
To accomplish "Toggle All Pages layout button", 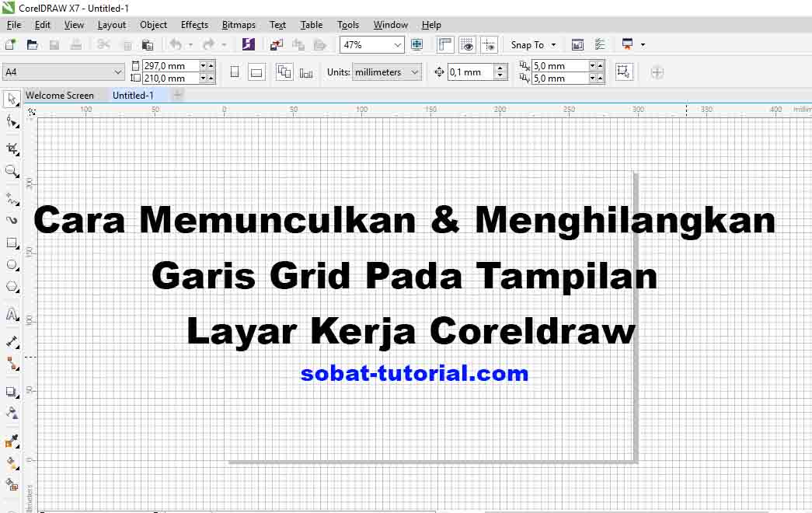I will pyautogui.click(x=284, y=72).
